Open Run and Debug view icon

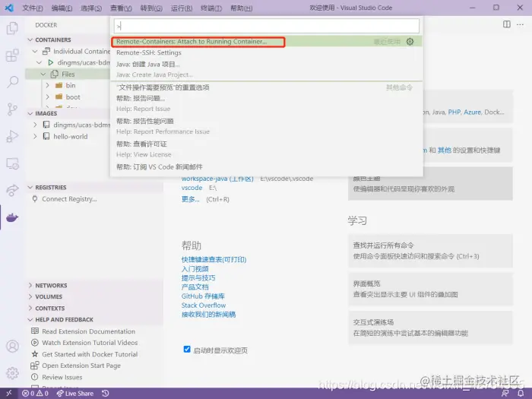coord(12,136)
